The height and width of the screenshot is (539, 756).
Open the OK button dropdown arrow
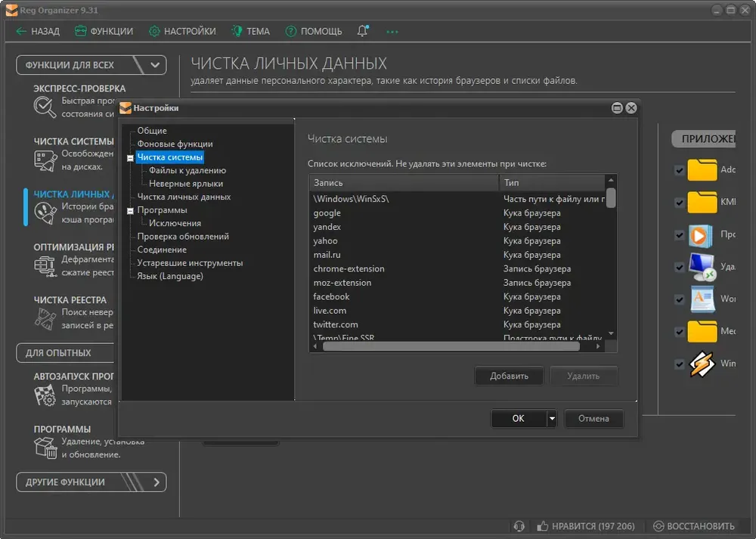click(x=552, y=419)
